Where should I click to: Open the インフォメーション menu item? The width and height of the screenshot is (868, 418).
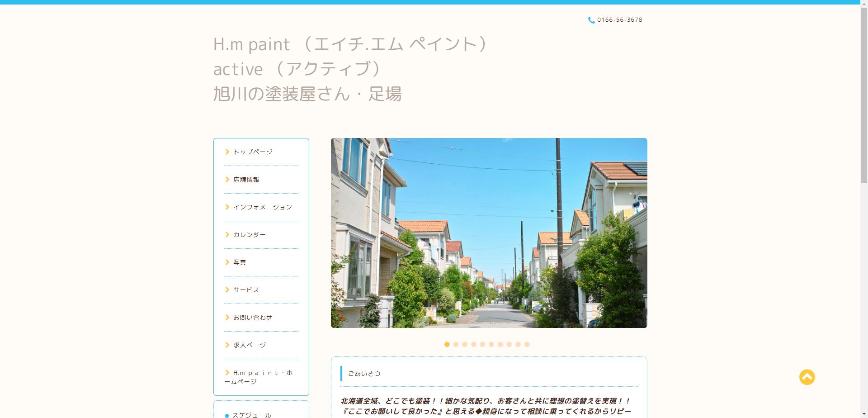(262, 207)
